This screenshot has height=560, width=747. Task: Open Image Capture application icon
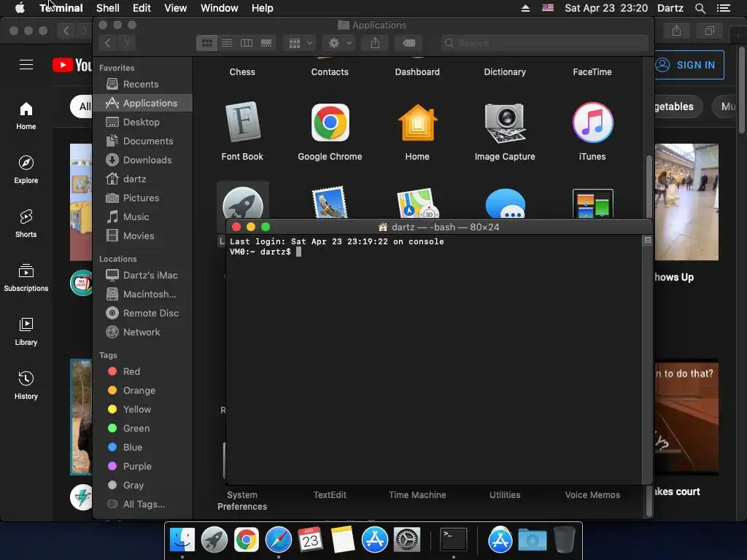pos(505,122)
